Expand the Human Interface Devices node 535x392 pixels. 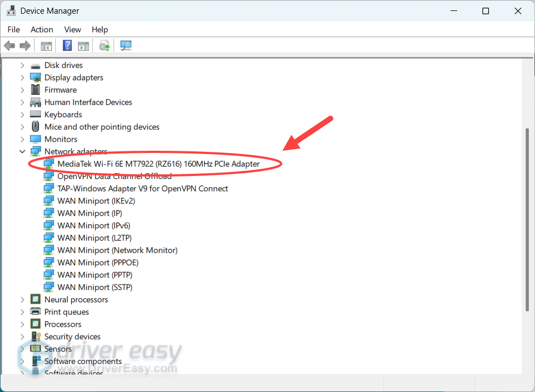[22, 102]
